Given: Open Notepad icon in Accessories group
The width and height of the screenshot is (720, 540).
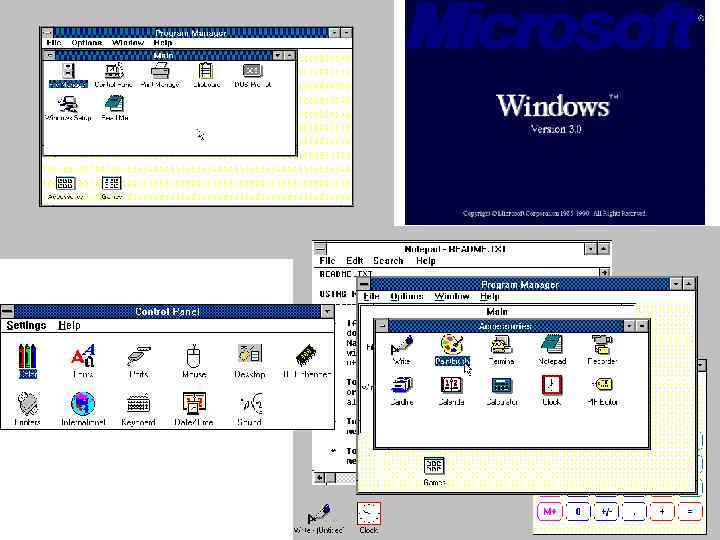Looking at the screenshot, I should point(552,350).
